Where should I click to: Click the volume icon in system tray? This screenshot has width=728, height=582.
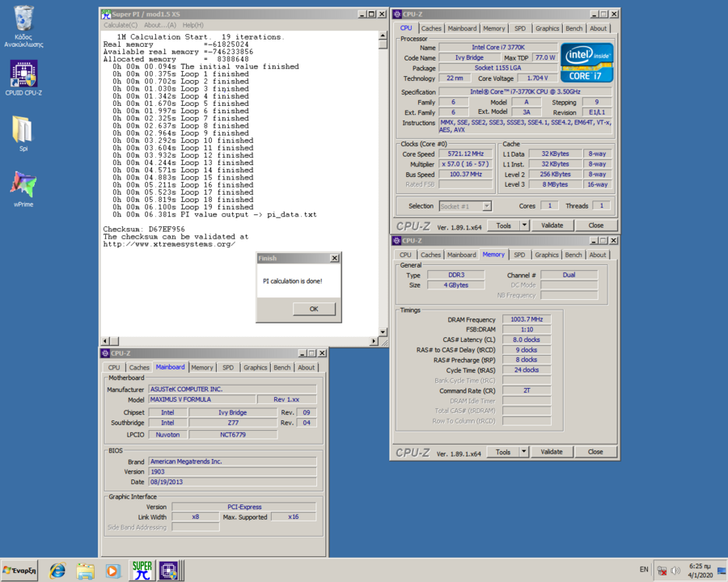pyautogui.click(x=676, y=571)
